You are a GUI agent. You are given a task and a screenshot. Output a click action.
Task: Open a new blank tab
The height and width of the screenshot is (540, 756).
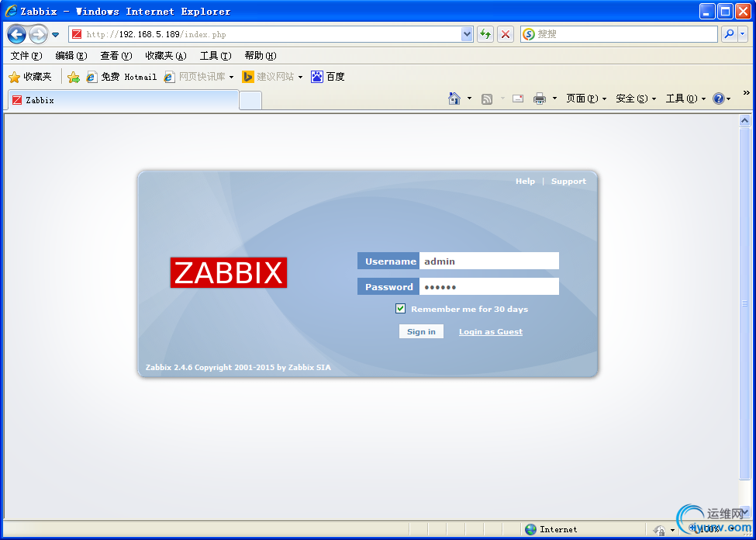point(250,100)
